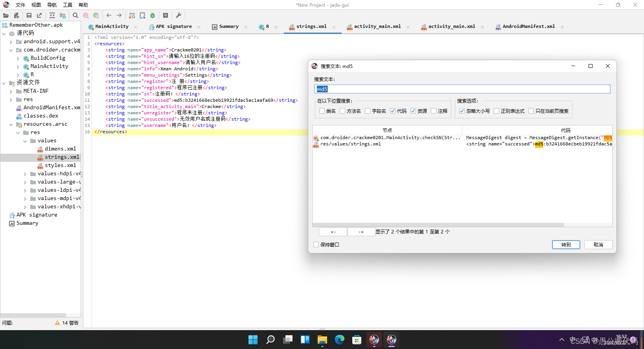Viewport: 644px width, 349px height.
Task: Navigate back with left arrow icon
Action: 109,15
